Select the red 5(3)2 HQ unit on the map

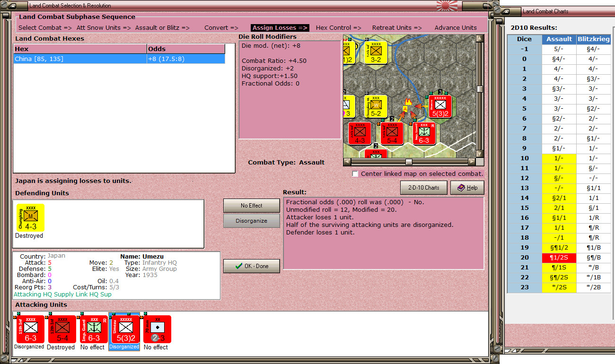440,106
